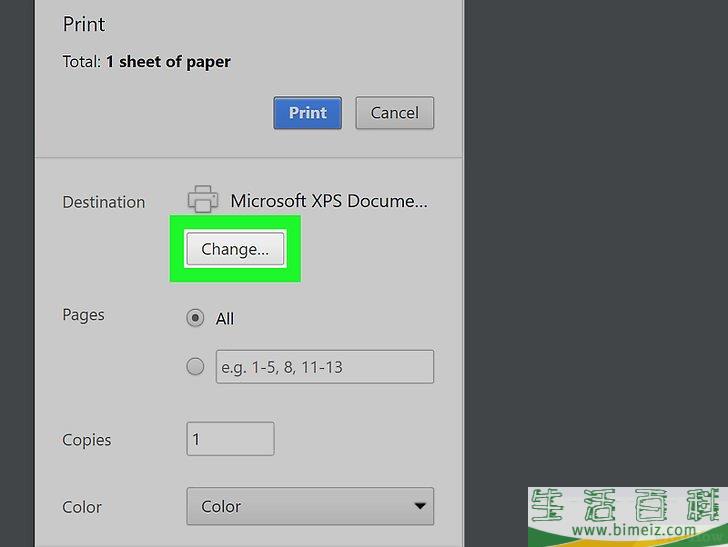Click the Copies number field
The width and height of the screenshot is (728, 547).
pyautogui.click(x=230, y=439)
